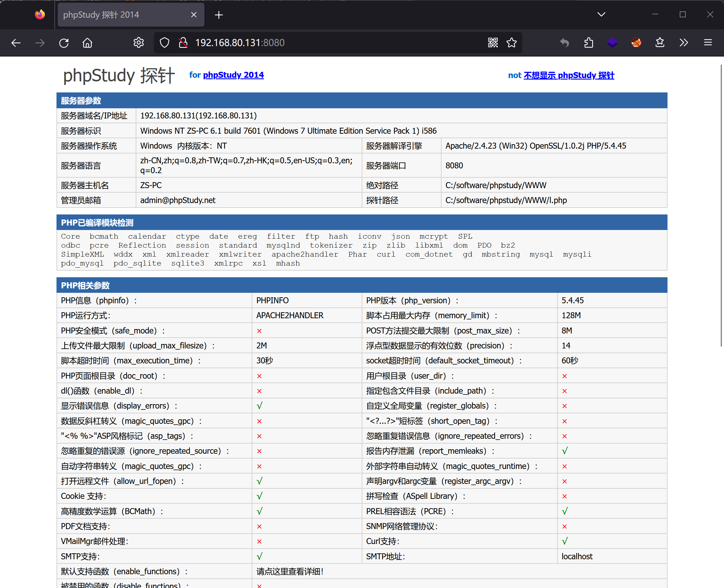Show tracking protection shield info
This screenshot has width=724, height=588.
(x=164, y=43)
